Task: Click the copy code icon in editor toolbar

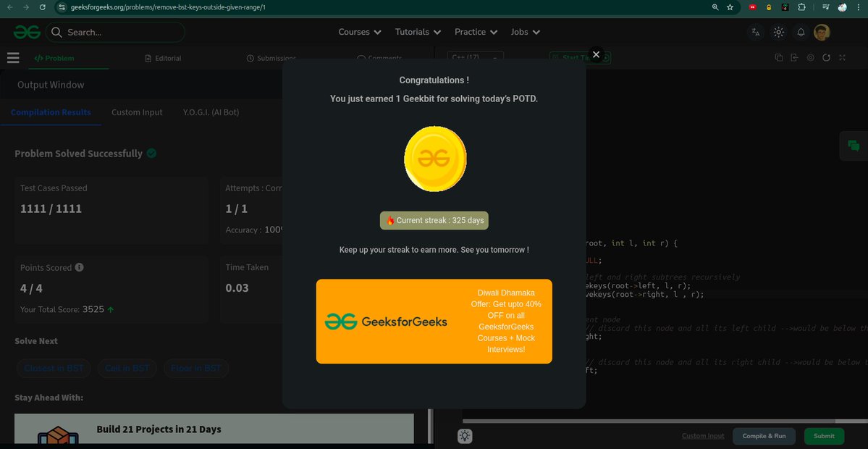Action: click(x=778, y=58)
